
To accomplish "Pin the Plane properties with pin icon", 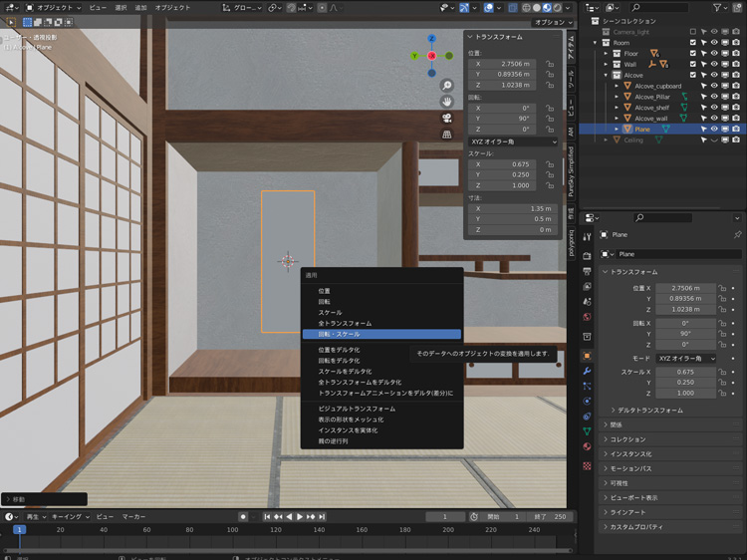I will coord(737,235).
